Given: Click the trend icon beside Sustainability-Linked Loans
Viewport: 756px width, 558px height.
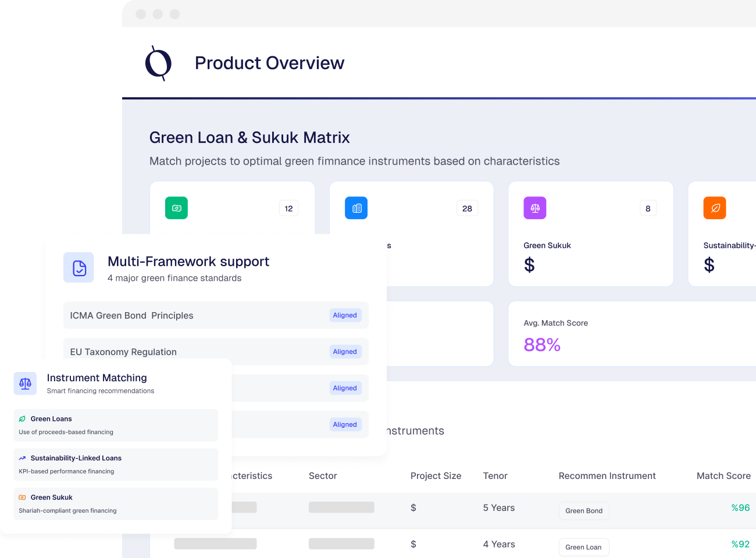Looking at the screenshot, I should coord(22,458).
